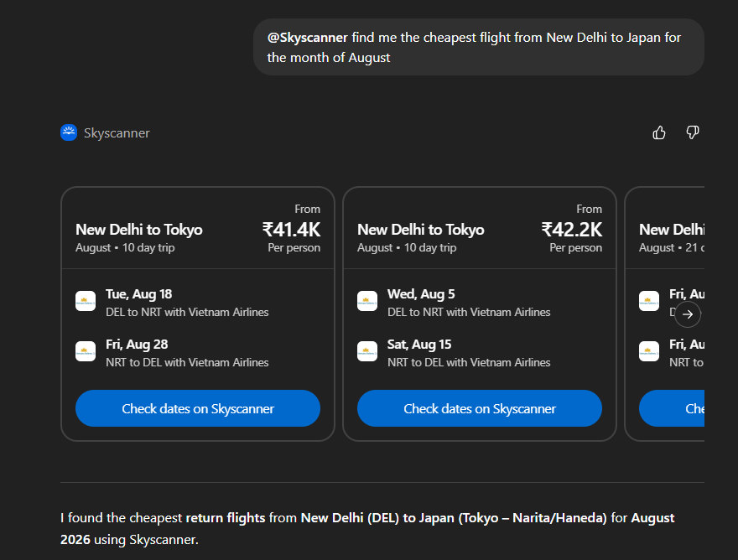738x560 pixels.
Task: Click Vietnam Airlines logo beside Wed, Aug 5
Action: click(367, 302)
